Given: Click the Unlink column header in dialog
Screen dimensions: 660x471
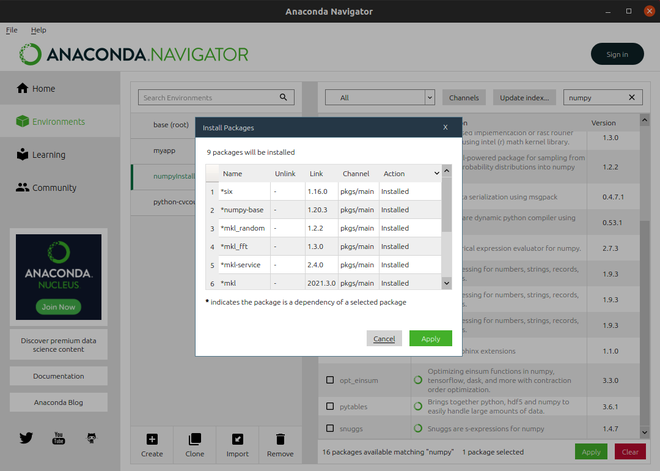Looking at the screenshot, I should 285,173.
